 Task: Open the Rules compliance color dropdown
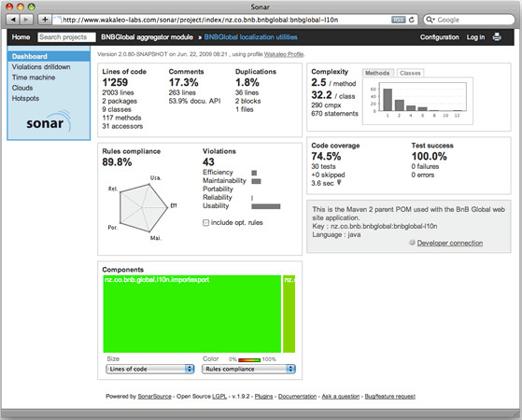(x=248, y=369)
